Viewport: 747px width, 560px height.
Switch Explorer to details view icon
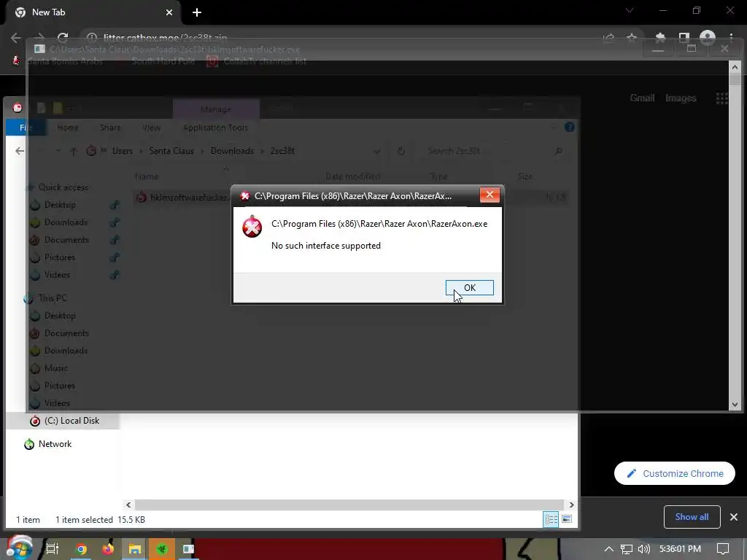pos(551,519)
